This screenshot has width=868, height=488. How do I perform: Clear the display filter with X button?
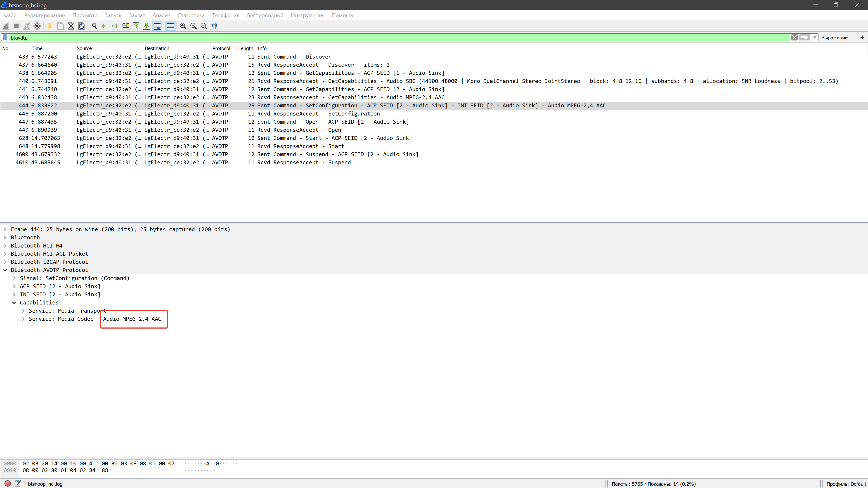point(794,37)
